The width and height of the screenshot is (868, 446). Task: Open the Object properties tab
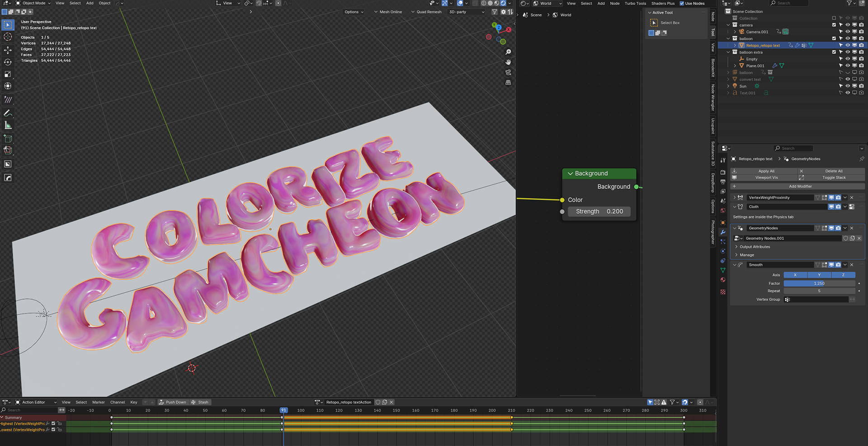pos(723,222)
